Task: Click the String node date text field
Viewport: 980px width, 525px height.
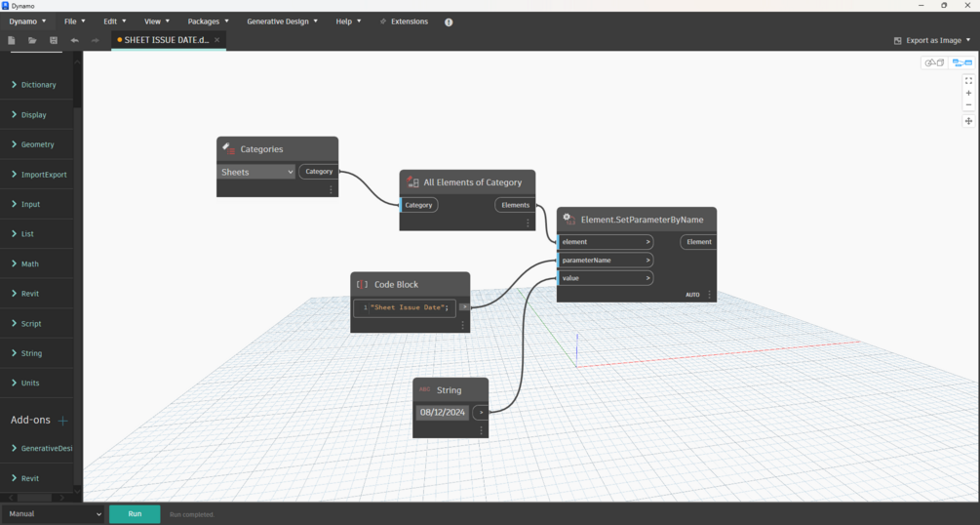Action: tap(443, 413)
